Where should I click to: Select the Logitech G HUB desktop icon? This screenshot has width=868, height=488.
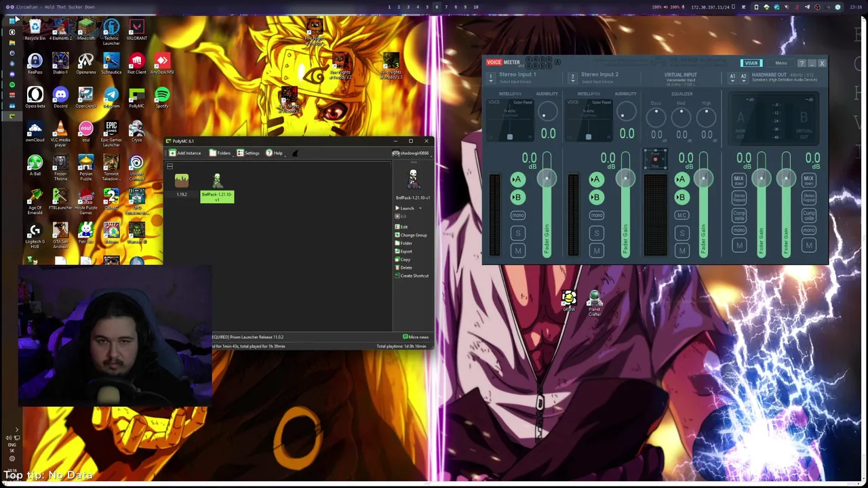tap(35, 235)
